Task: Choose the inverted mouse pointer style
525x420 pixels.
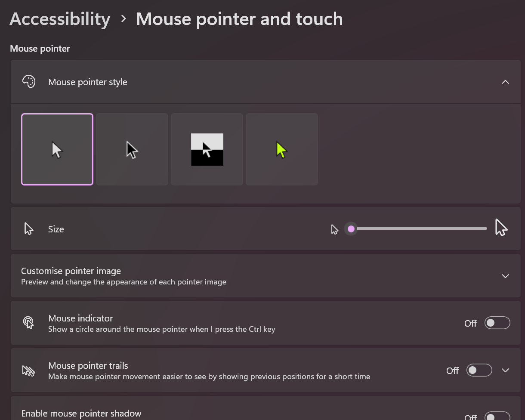Action: [x=207, y=149]
